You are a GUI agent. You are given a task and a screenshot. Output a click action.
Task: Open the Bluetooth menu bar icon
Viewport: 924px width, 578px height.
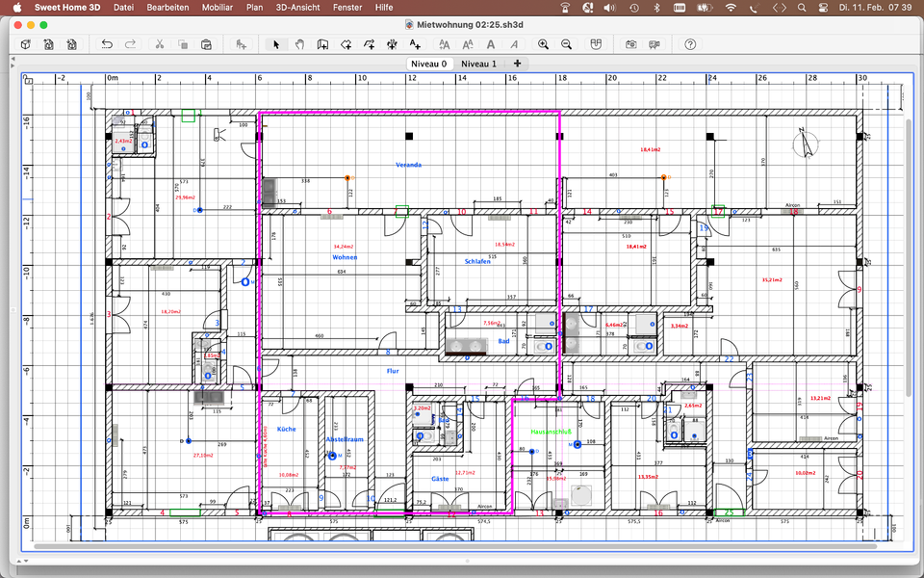[x=656, y=8]
